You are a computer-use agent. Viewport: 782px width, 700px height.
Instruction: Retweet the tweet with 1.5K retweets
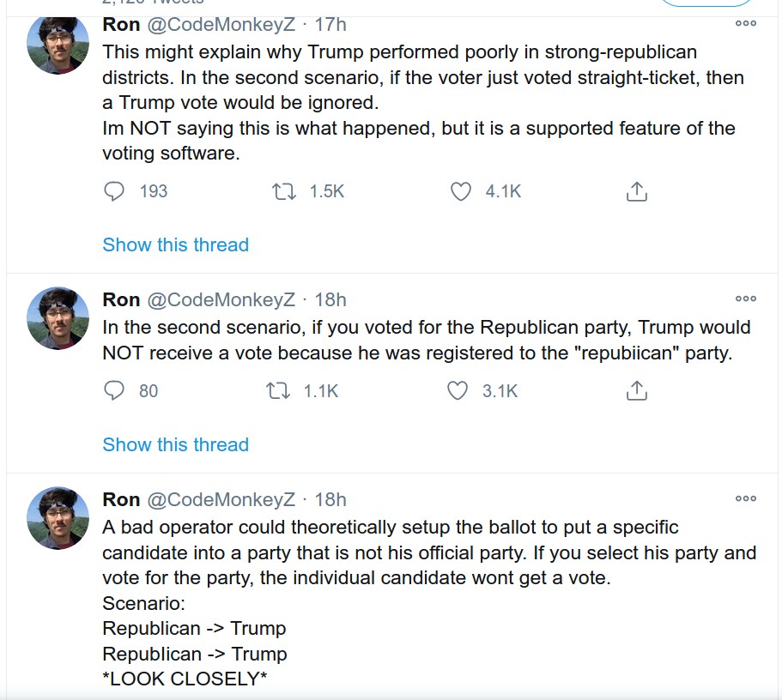[x=284, y=191]
